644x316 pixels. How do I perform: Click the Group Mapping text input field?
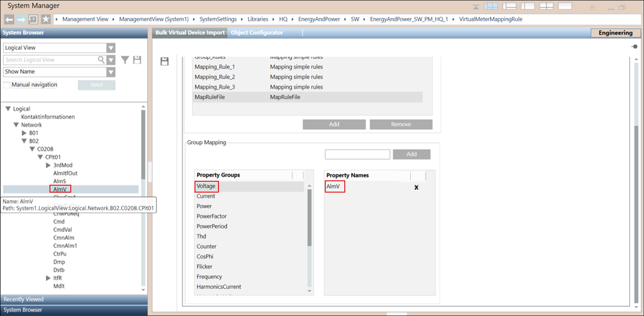click(x=357, y=154)
